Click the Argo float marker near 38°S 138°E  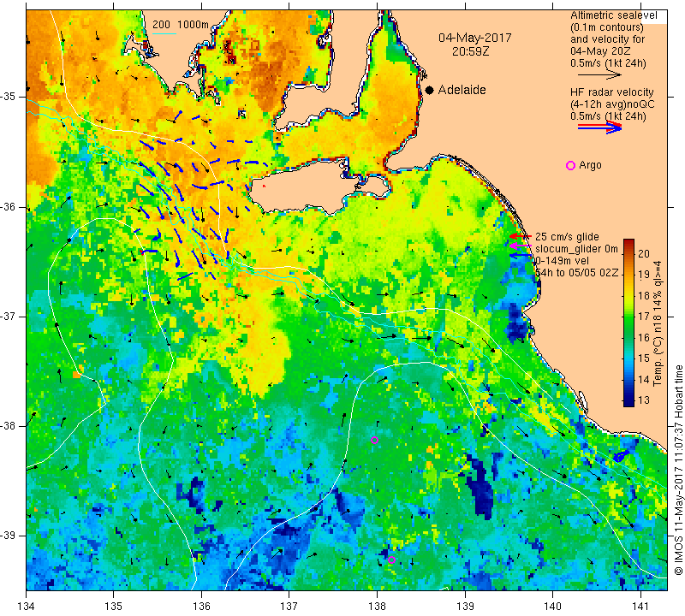tap(374, 440)
